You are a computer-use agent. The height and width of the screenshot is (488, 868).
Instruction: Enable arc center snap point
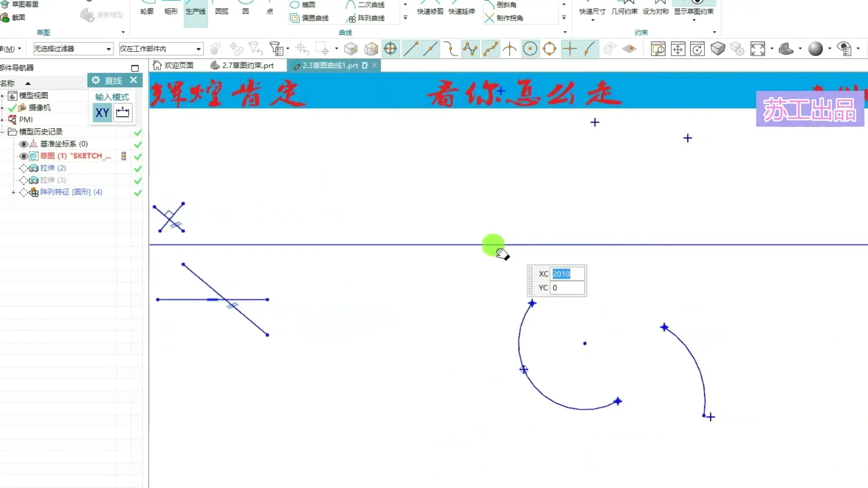click(530, 49)
